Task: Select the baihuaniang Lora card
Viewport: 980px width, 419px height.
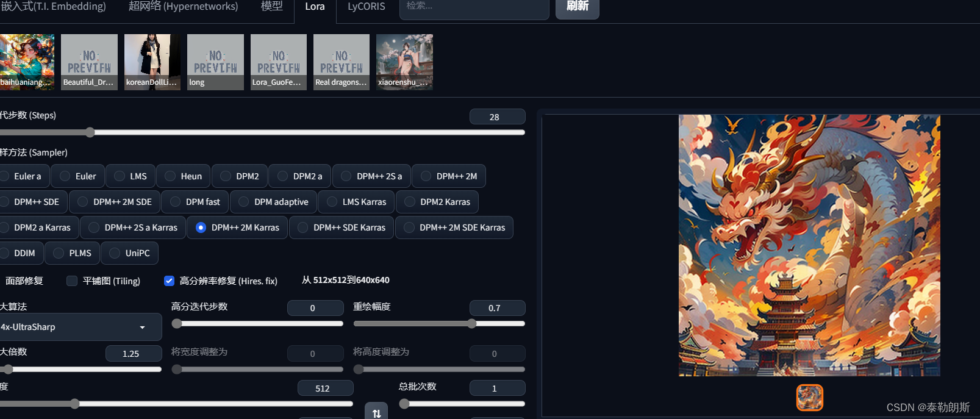Action: click(x=27, y=62)
